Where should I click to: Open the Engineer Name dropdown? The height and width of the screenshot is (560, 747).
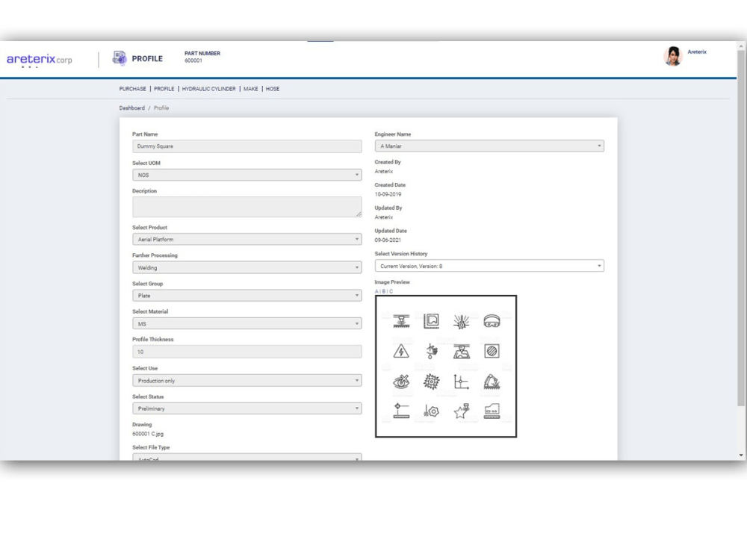tap(489, 146)
